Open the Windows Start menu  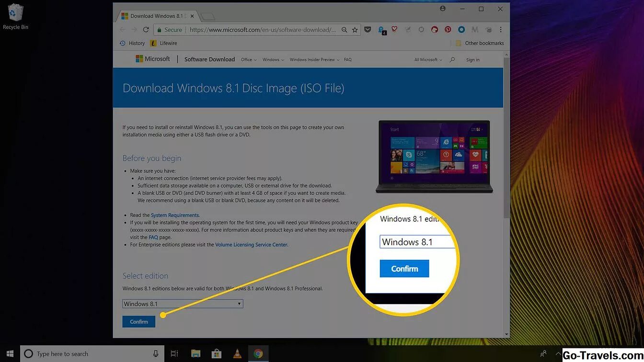(x=10, y=353)
